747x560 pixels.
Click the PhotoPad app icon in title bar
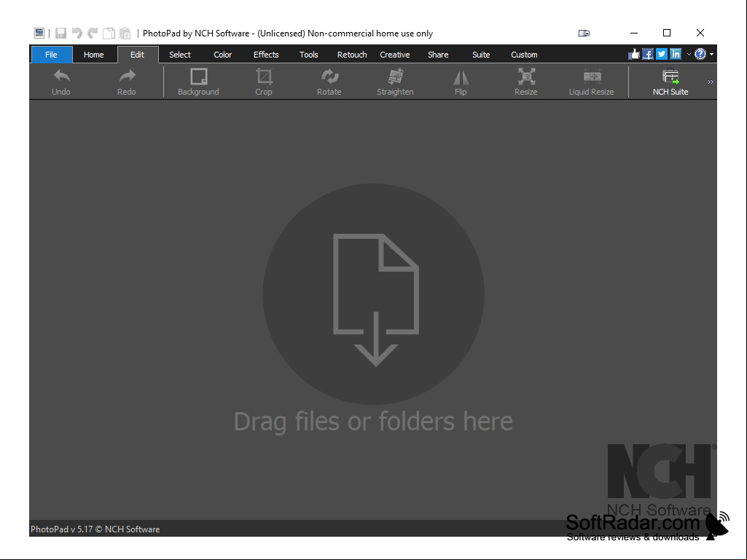pyautogui.click(x=39, y=33)
